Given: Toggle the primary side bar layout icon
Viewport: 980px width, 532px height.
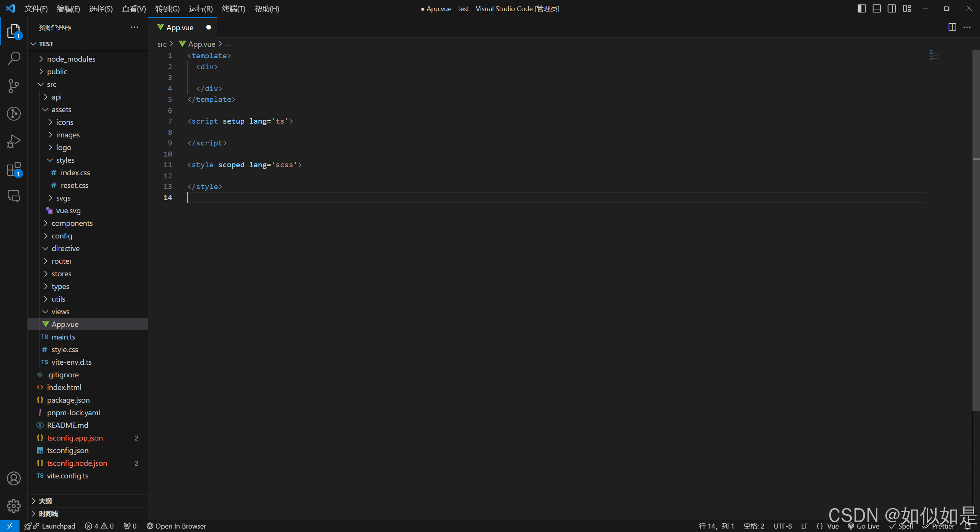Looking at the screenshot, I should [862, 8].
